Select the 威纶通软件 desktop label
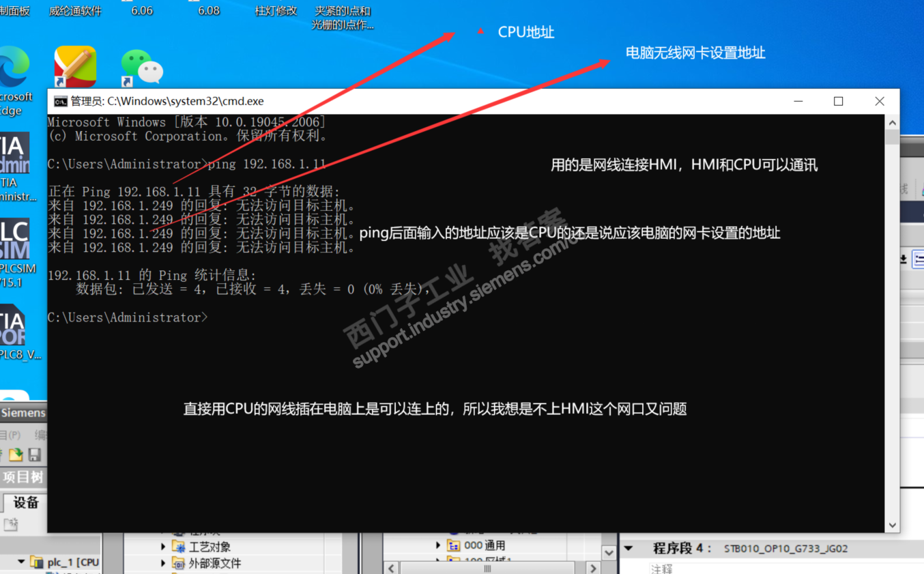This screenshot has height=574, width=924. click(x=75, y=11)
